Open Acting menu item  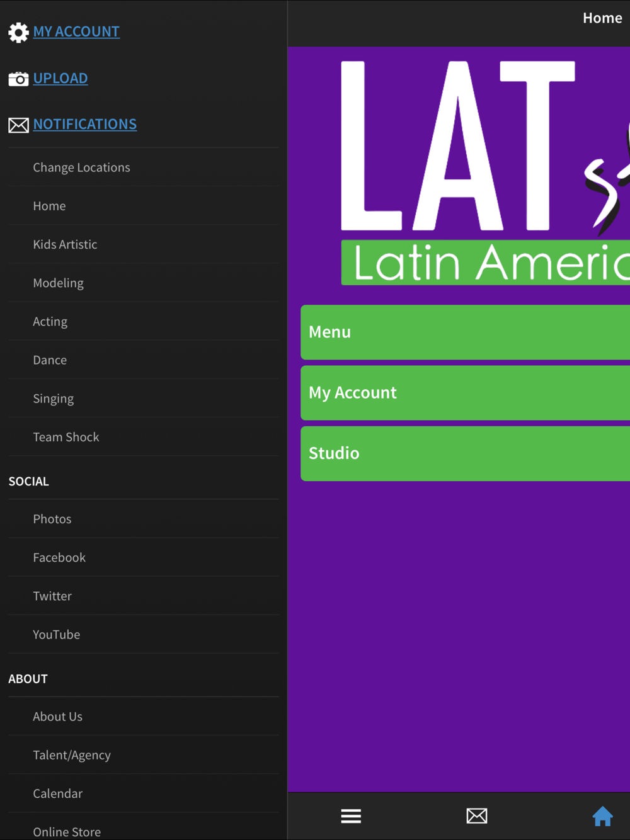tap(144, 321)
